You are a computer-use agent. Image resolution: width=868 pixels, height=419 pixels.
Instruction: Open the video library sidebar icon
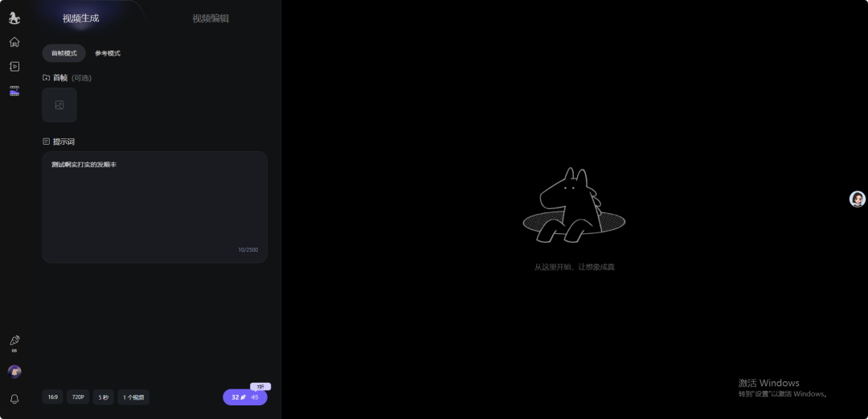pyautogui.click(x=14, y=67)
